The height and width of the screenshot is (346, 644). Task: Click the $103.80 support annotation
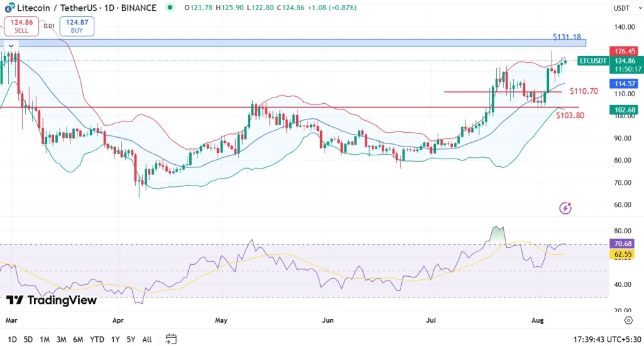(570, 115)
